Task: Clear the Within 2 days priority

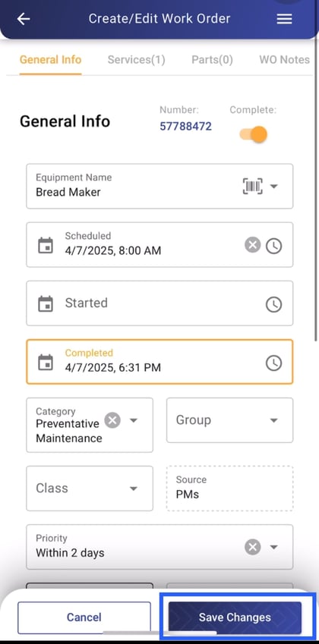Action: pyautogui.click(x=253, y=547)
